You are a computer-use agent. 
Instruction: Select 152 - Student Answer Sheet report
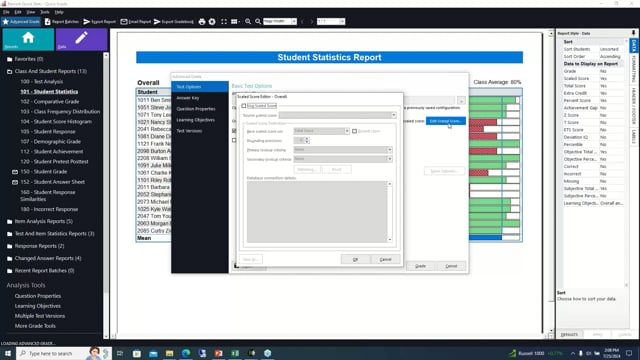pyautogui.click(x=53, y=182)
